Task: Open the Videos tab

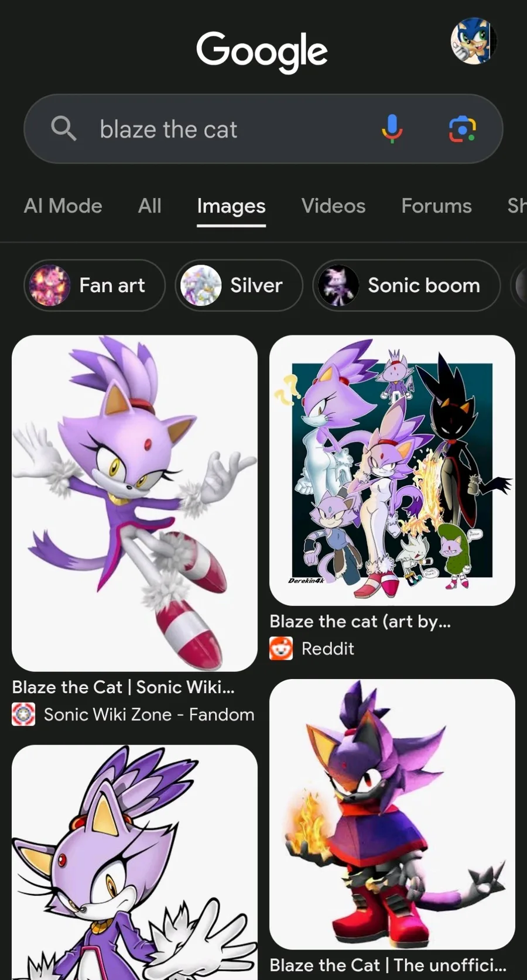Action: [333, 206]
